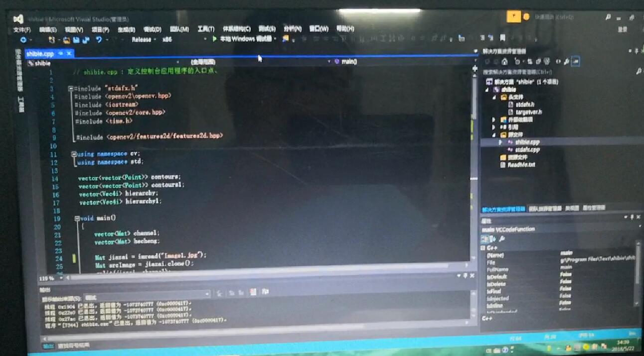Select the shibie.cpp editor tab
The width and height of the screenshot is (644, 356).
[41, 54]
